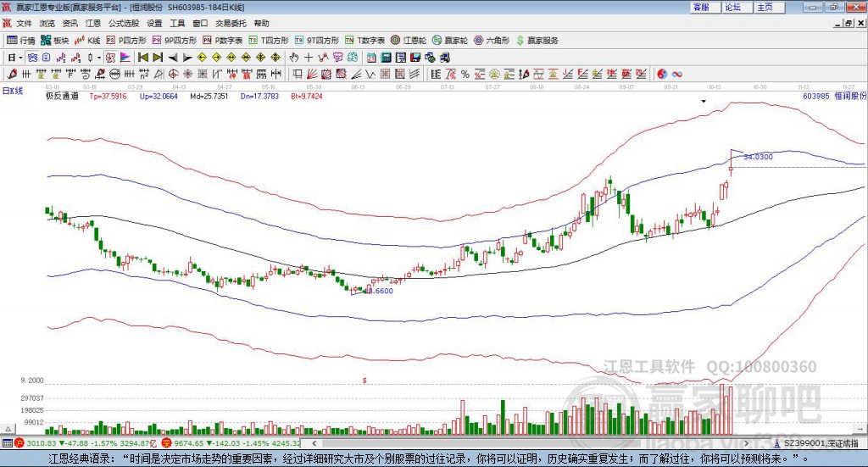Screen dimensions: 868x467
Task: Step chart left with black arrow
Action: (173, 58)
